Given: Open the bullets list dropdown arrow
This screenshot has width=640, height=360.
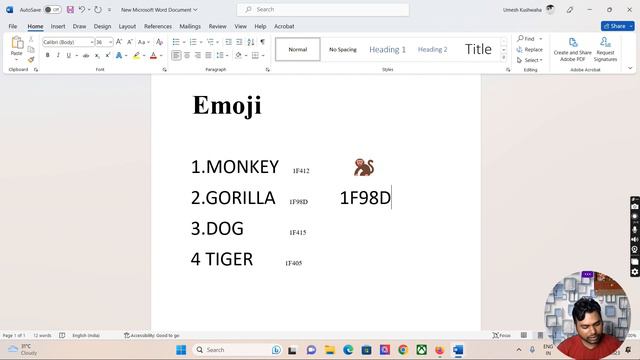Looking at the screenshot, I should click(184, 42).
